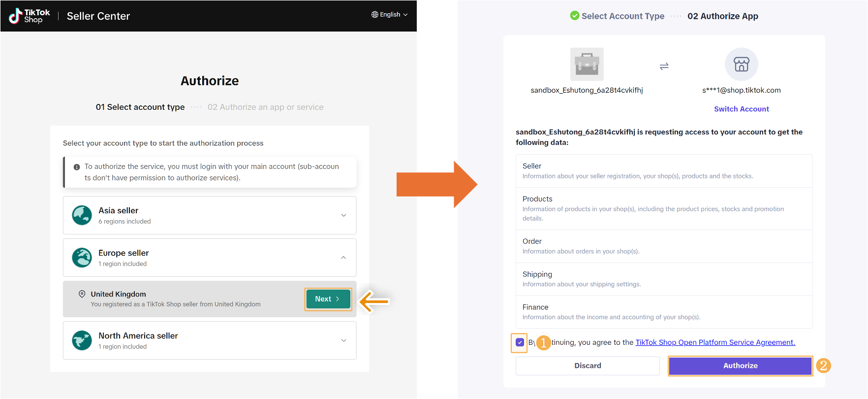Click the TikTok Shop logo
This screenshot has width=868, height=399.
[x=30, y=16]
